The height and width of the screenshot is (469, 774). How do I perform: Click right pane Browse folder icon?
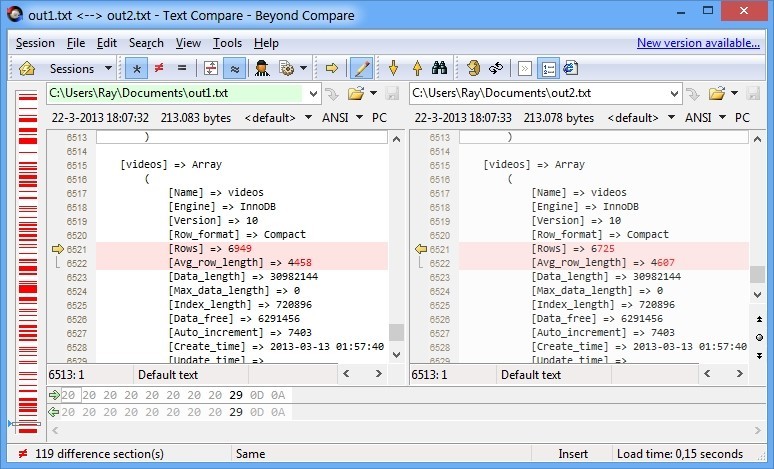point(717,93)
